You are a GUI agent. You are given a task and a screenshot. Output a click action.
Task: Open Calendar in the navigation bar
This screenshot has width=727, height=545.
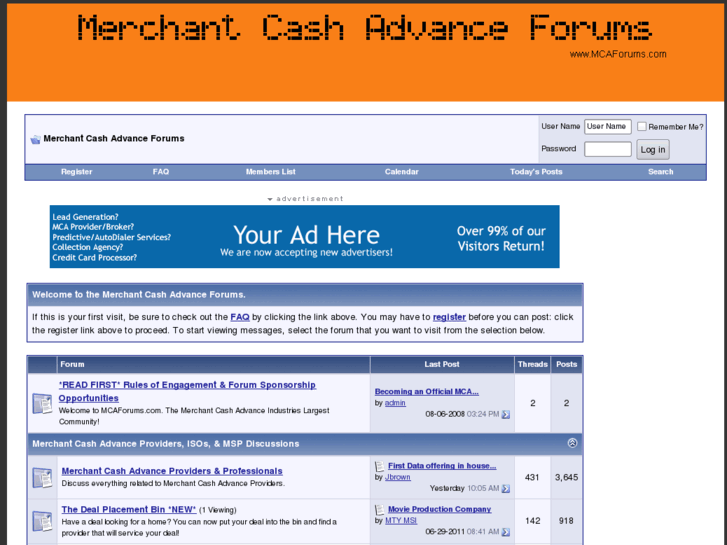[x=402, y=172]
